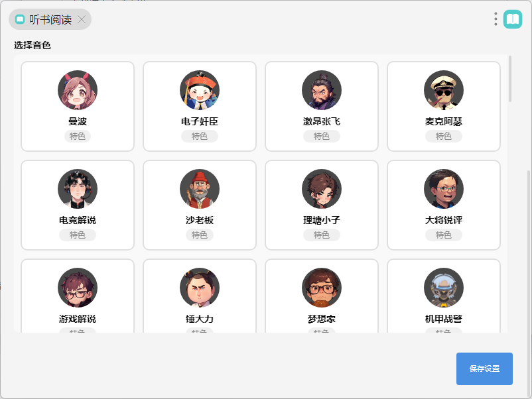Image resolution: width=532 pixels, height=399 pixels.
Task: Pick the 理塘小子 voice avatar
Action: pos(322,189)
